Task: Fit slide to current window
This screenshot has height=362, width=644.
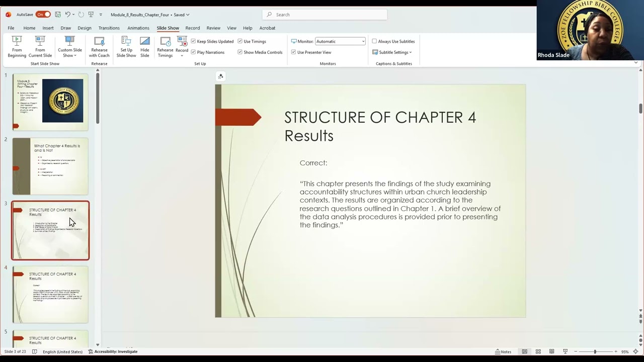Action: pos(635,351)
